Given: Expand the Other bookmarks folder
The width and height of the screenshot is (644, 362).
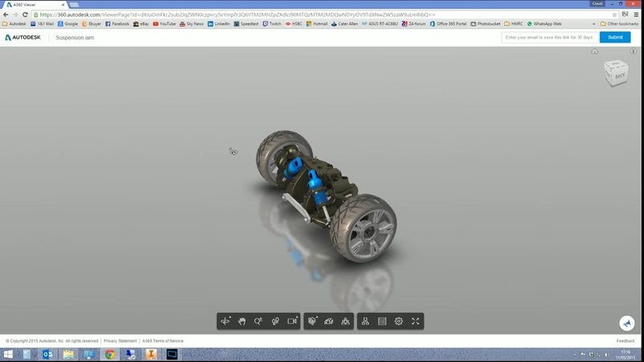Looking at the screenshot, I should (x=620, y=24).
